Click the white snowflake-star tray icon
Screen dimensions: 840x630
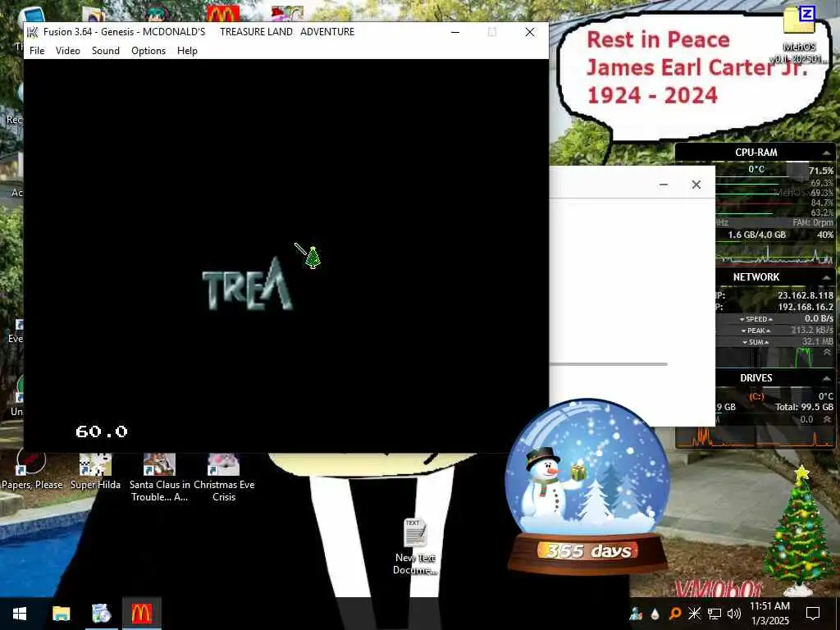pyautogui.click(x=694, y=614)
